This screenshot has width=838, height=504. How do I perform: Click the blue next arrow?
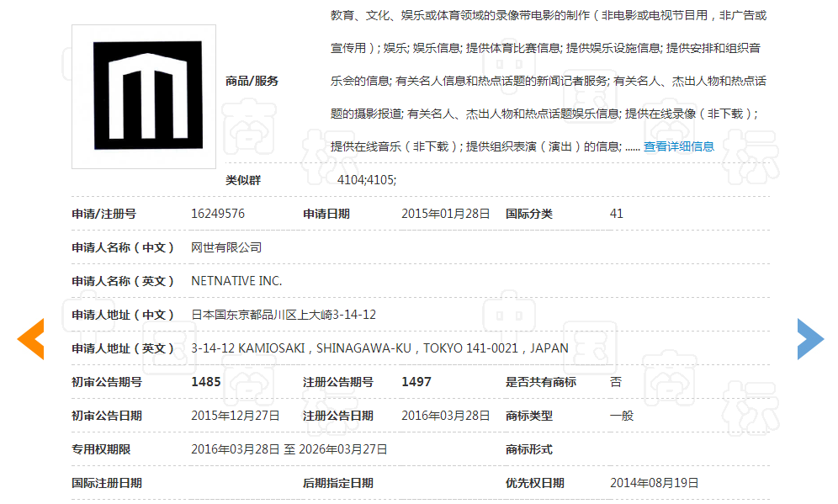(x=810, y=339)
